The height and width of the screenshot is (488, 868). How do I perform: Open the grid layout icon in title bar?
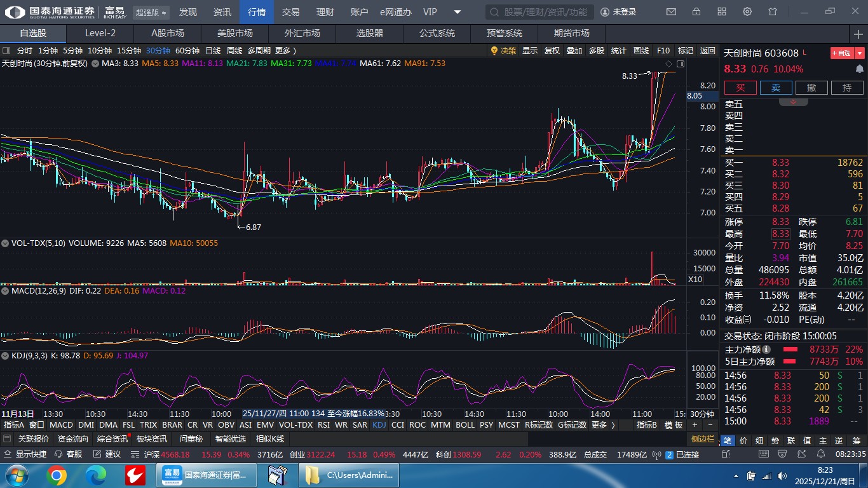722,12
